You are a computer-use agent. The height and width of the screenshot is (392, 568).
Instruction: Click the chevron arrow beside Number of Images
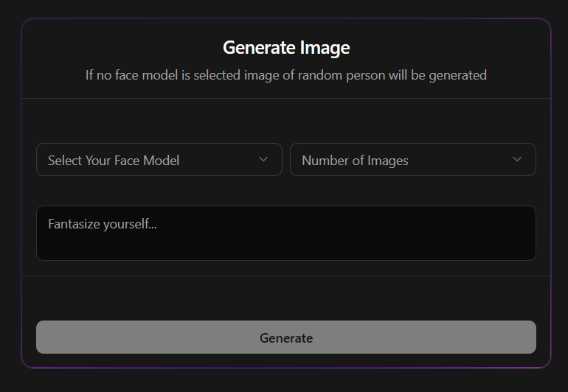517,160
